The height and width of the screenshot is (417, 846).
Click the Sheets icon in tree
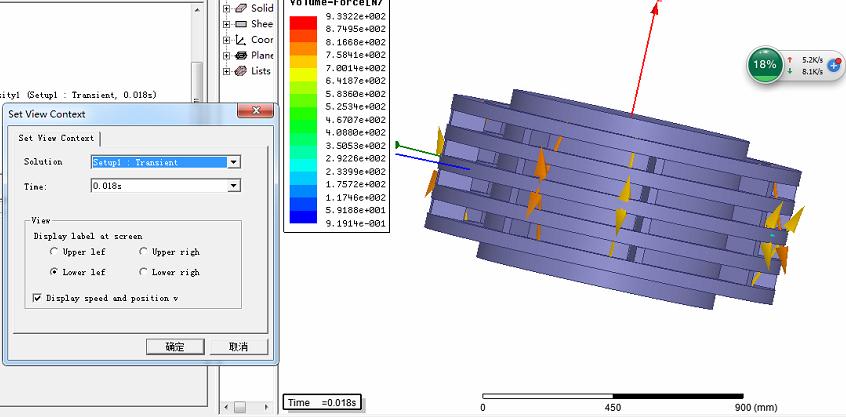pos(241,24)
